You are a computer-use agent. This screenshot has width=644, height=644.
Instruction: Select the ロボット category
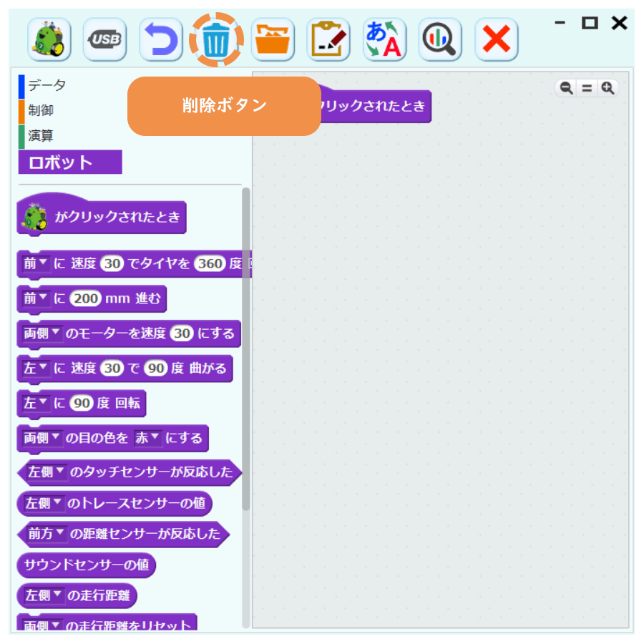[x=70, y=162]
